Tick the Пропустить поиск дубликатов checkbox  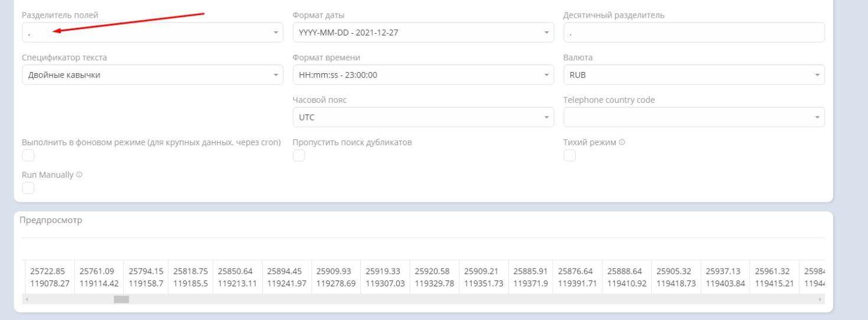pos(299,155)
